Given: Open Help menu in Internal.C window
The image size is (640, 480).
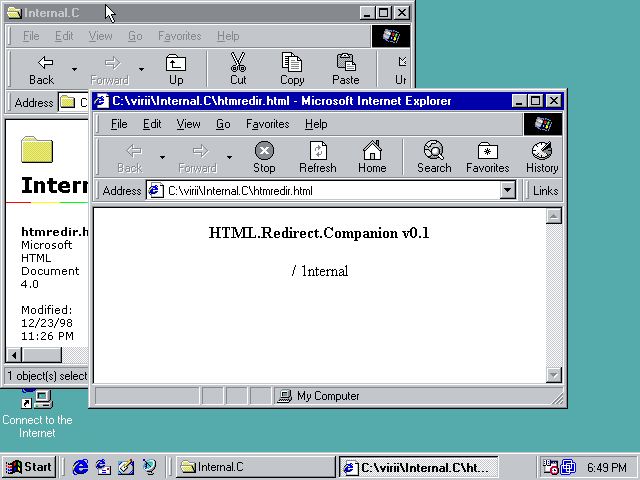Looking at the screenshot, I should [x=228, y=36].
